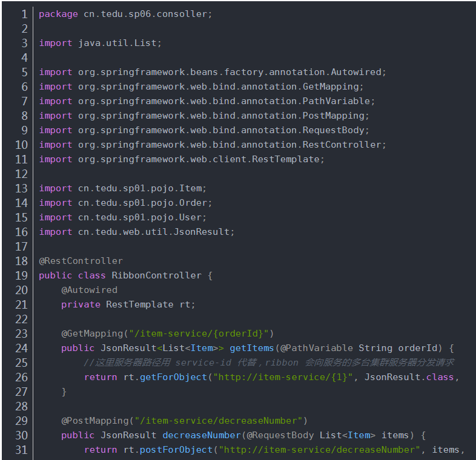The width and height of the screenshot is (476, 460).
Task: Click line number 31 in the gutter
Action: pos(21,450)
